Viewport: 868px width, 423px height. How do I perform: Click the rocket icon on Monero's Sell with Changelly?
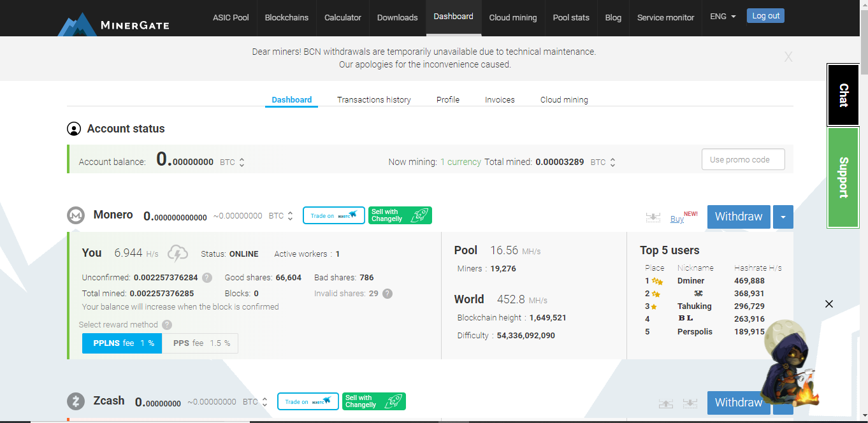coord(419,215)
